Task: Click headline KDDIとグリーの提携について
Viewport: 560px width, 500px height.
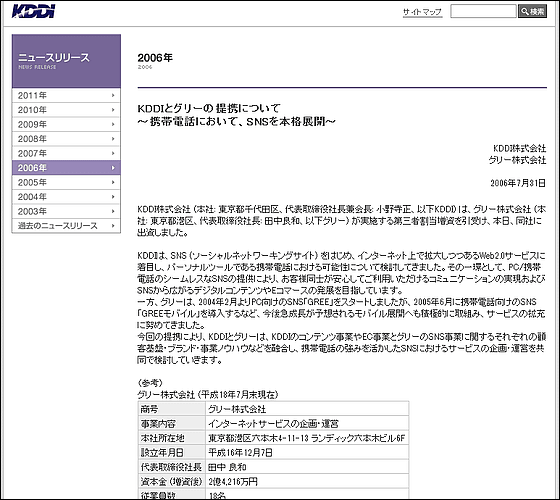Action: pos(209,108)
